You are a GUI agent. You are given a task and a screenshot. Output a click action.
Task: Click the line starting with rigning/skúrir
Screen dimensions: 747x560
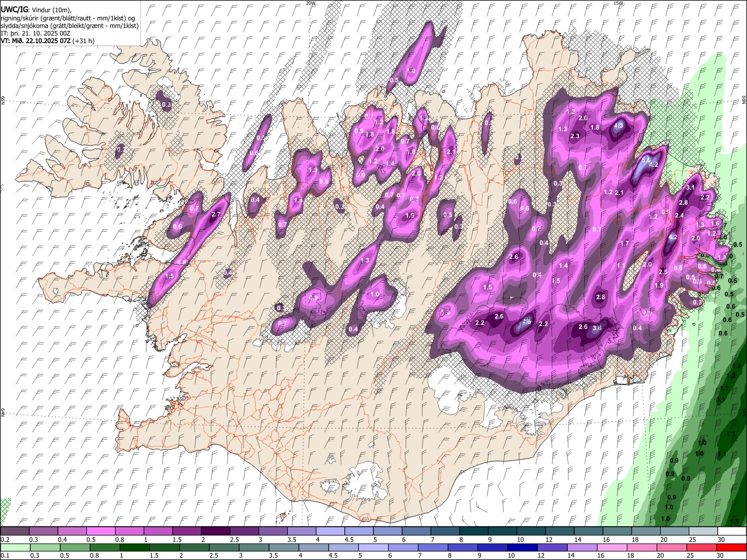(x=68, y=18)
